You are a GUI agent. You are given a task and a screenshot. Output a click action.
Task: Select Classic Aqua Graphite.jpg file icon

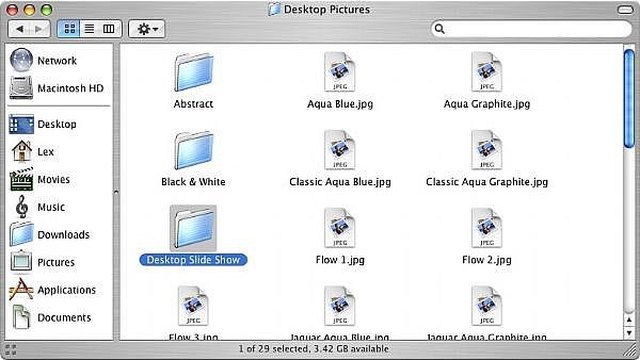(487, 150)
